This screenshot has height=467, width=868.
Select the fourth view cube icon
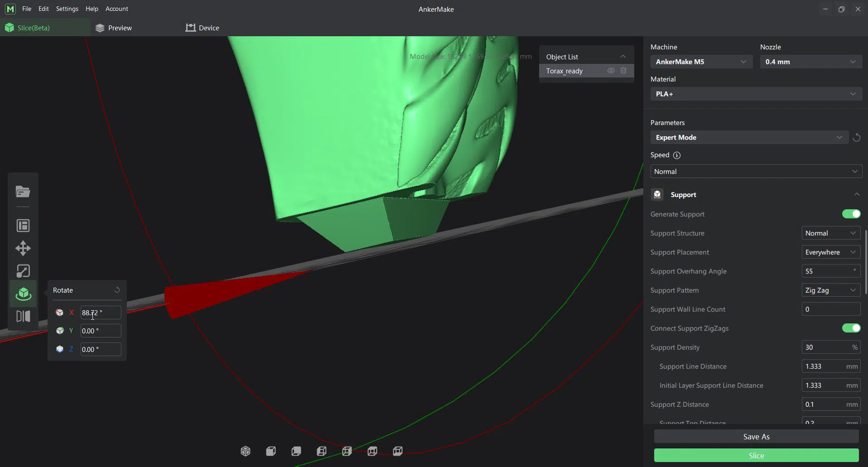coord(322,451)
